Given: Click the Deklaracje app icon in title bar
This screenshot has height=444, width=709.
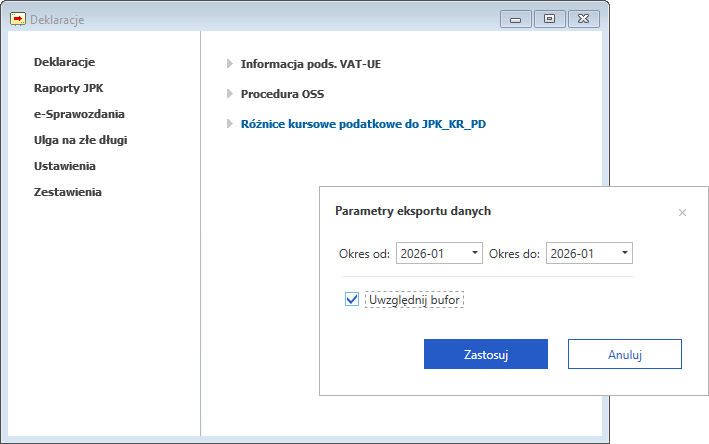Looking at the screenshot, I should pos(18,19).
